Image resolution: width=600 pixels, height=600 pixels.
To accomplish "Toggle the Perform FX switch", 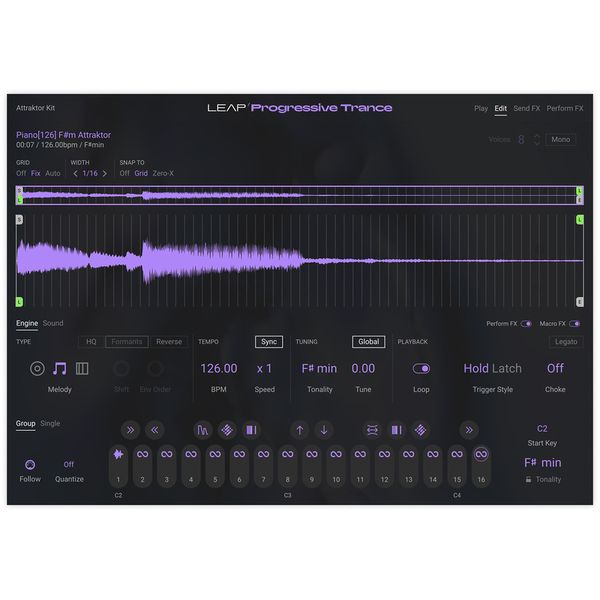I will pyautogui.click(x=526, y=324).
